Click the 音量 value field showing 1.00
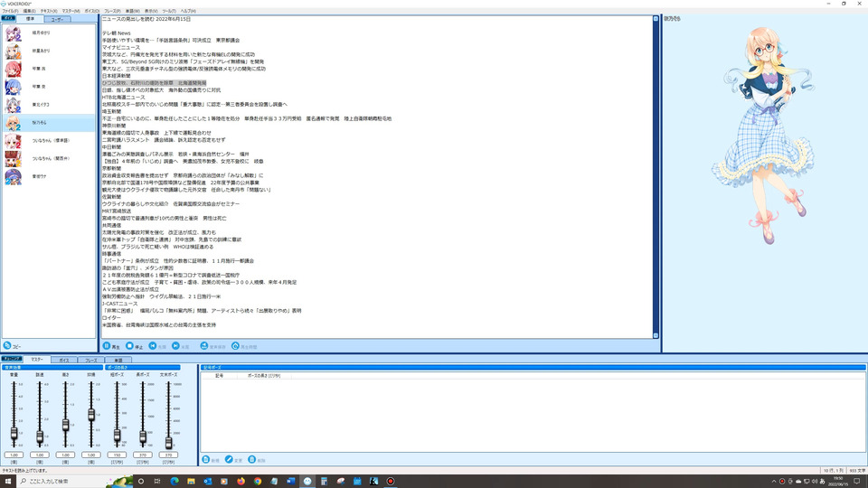The image size is (868, 488). (x=14, y=455)
